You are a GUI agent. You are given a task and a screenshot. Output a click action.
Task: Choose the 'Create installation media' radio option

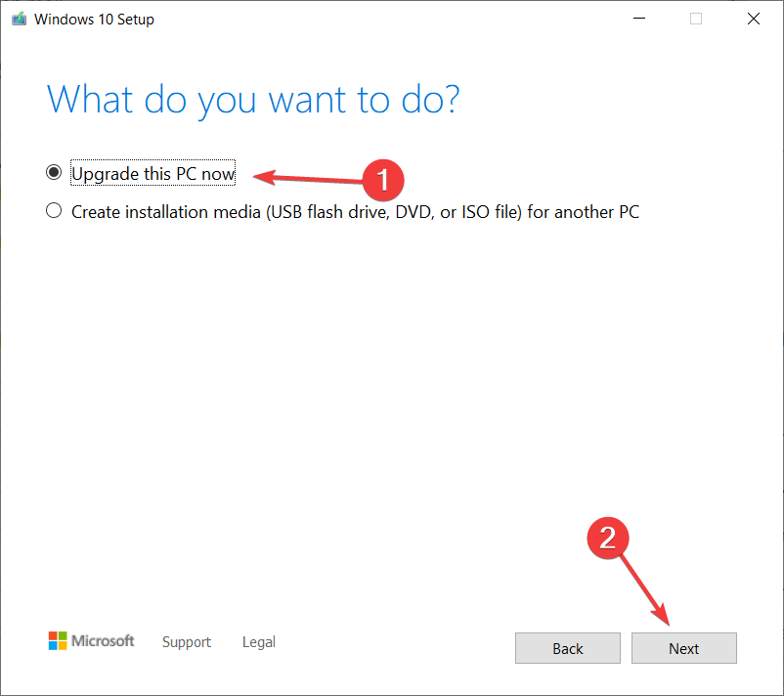coord(54,211)
